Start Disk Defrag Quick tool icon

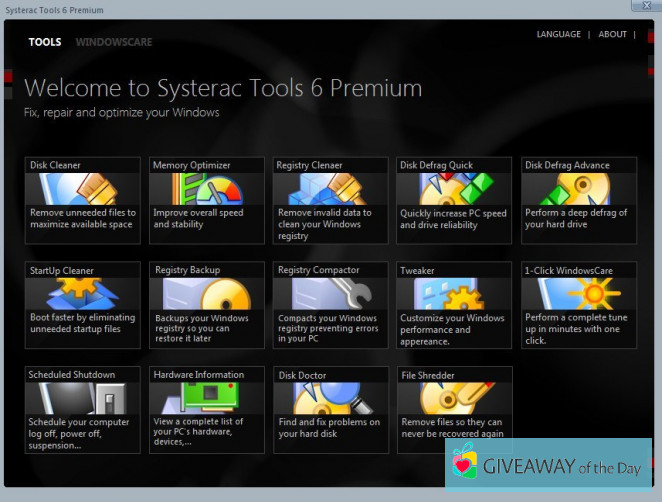[454, 189]
